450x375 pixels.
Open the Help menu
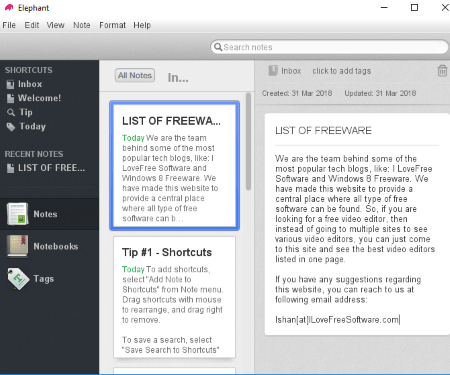[142, 25]
